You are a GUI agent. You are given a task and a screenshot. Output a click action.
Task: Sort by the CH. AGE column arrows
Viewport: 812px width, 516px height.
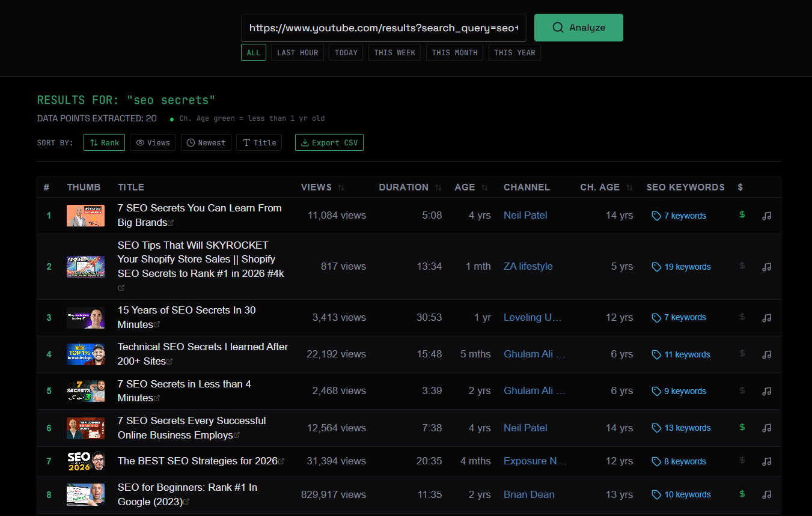point(629,187)
